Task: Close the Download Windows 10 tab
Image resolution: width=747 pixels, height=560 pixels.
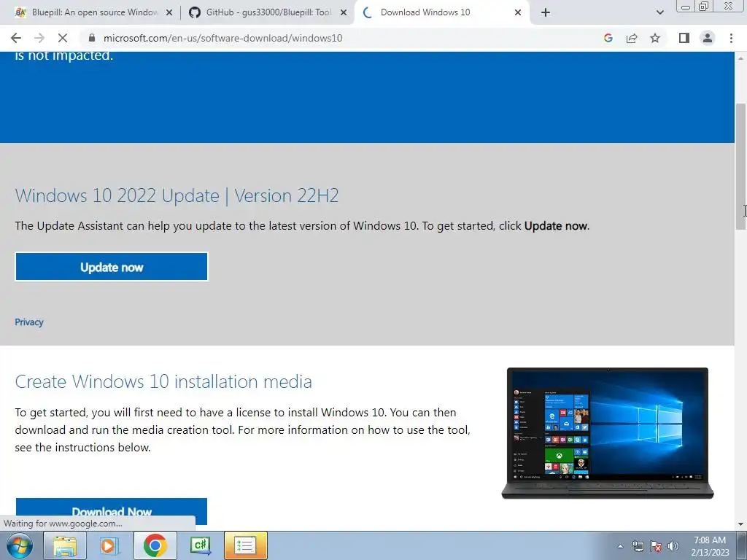Action: [x=518, y=13]
